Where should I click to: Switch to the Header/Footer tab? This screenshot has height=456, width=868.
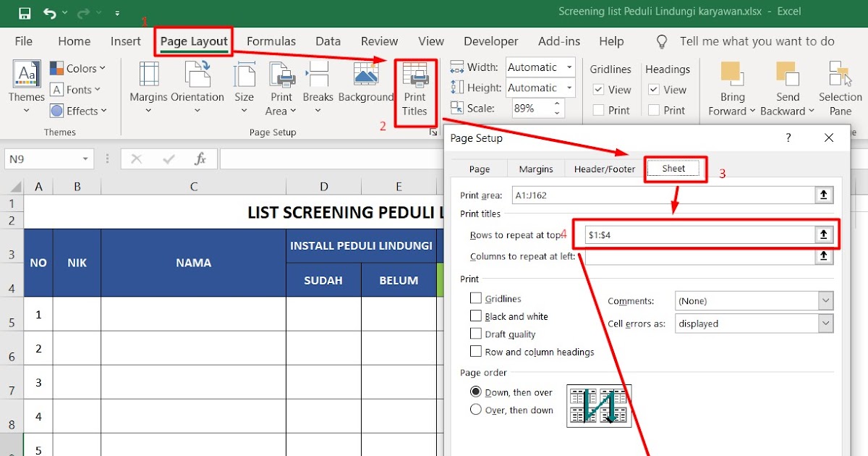point(603,168)
